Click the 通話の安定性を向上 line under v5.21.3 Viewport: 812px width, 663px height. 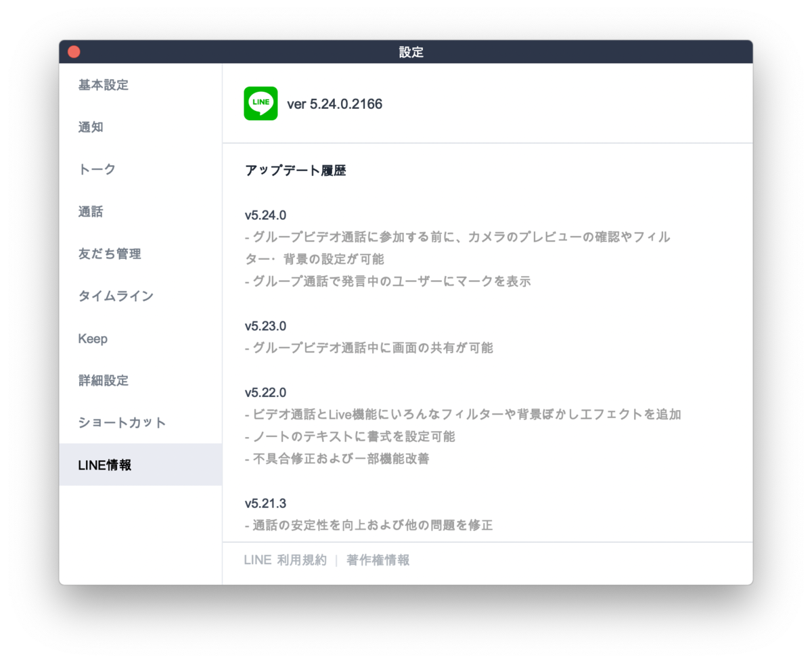(369, 525)
